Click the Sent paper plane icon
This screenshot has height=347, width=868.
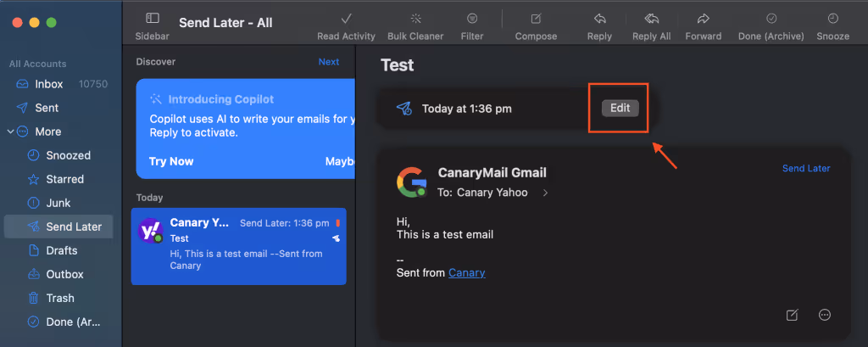coord(22,108)
